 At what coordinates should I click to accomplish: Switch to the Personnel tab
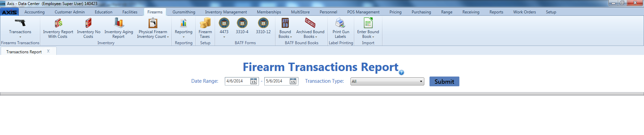tap(328, 12)
